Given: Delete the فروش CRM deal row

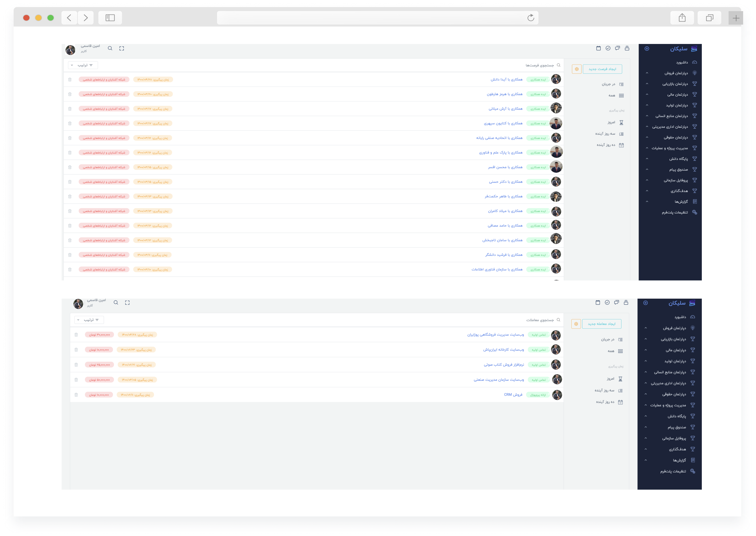Looking at the screenshot, I should click(x=76, y=395).
